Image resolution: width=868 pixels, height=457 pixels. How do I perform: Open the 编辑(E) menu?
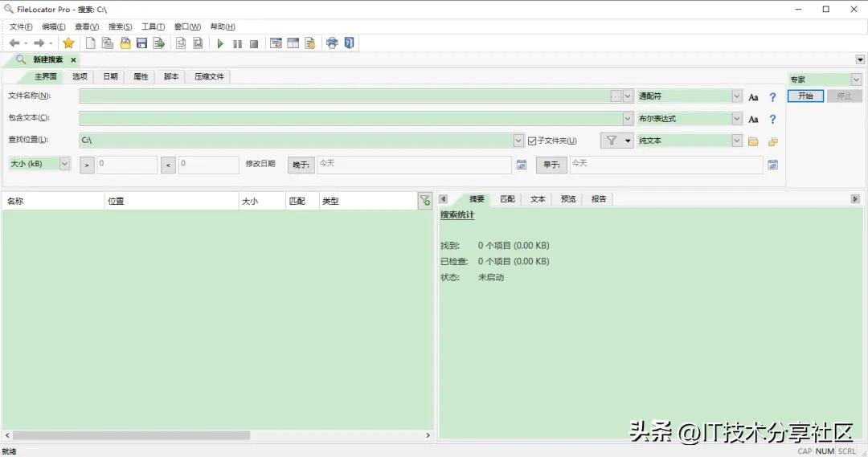point(54,27)
